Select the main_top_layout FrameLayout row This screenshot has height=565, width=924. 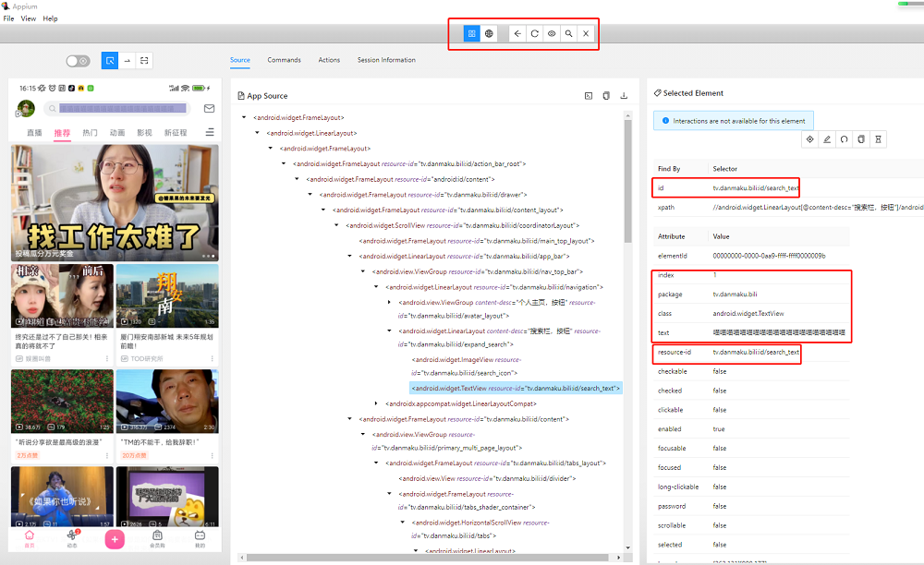coord(477,241)
